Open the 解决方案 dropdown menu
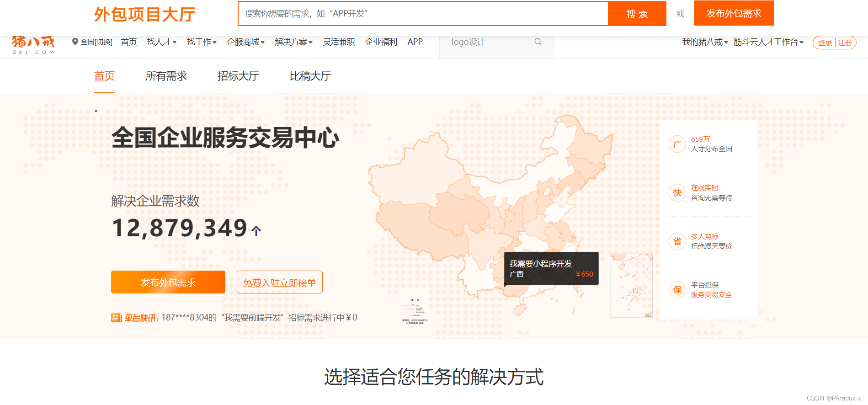Image resolution: width=868 pixels, height=405 pixels. click(293, 42)
